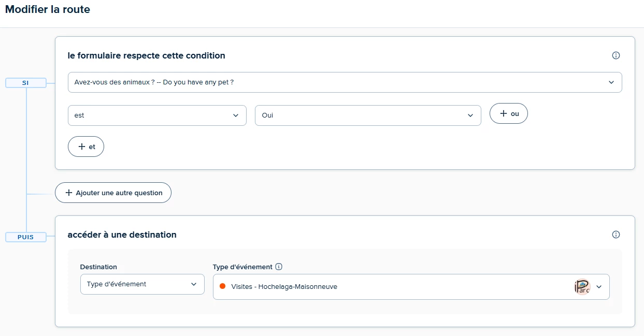This screenshot has height=336, width=644.
Task: Click info icon next to Type d'événement label
Action: [279, 267]
